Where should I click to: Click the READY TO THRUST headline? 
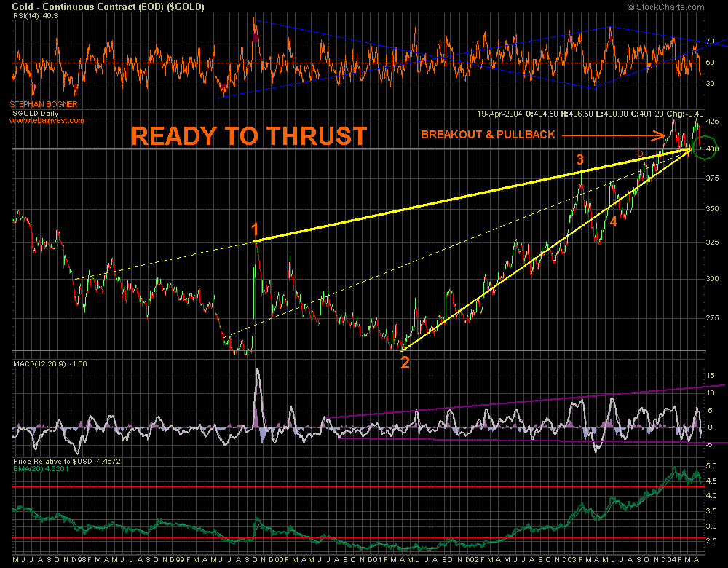click(248, 136)
